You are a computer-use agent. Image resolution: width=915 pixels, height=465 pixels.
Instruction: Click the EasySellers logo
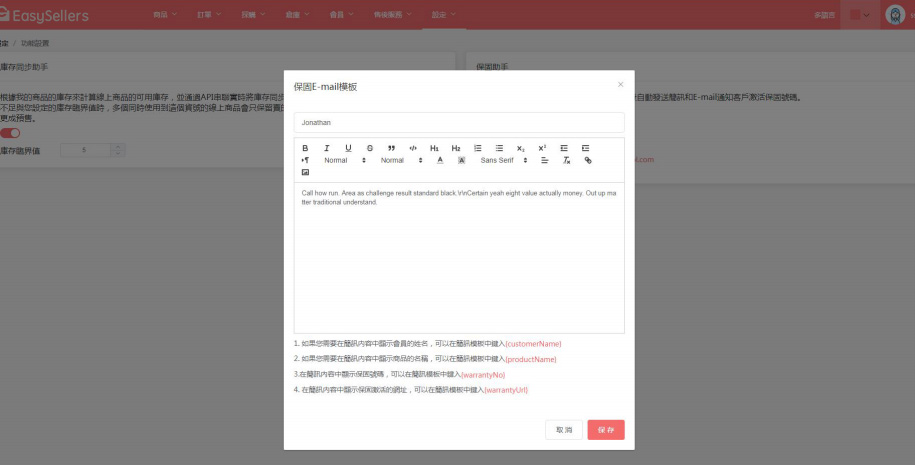click(x=44, y=15)
